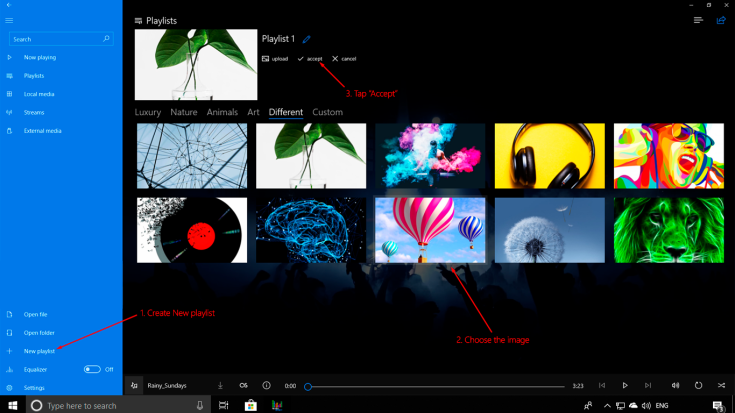This screenshot has height=413, width=735.
Task: Click the share icon at top right
Action: [x=721, y=20]
